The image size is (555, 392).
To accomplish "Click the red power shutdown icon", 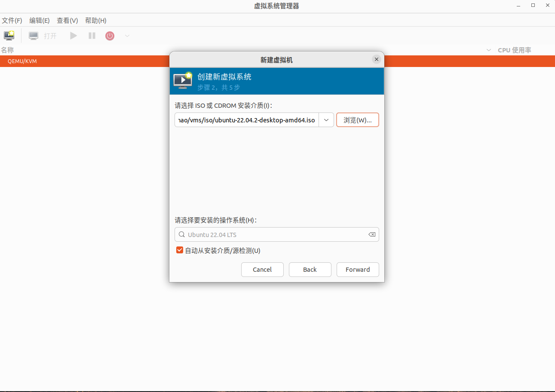I will click(110, 36).
